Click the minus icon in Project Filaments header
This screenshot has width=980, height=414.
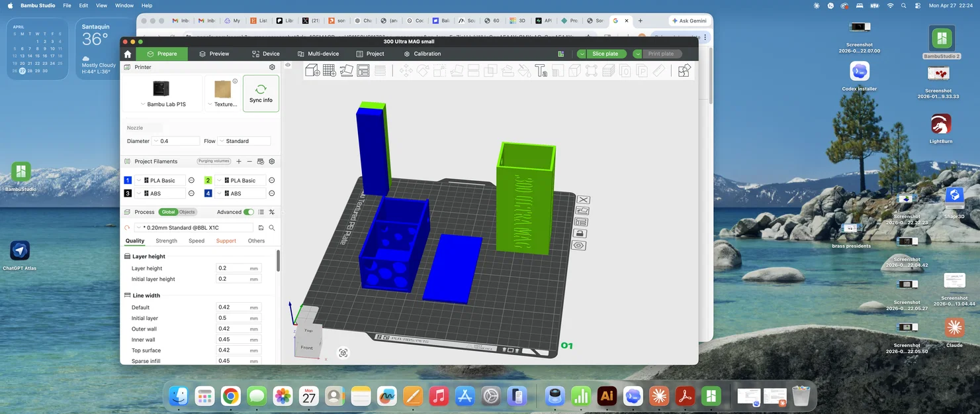(x=249, y=161)
